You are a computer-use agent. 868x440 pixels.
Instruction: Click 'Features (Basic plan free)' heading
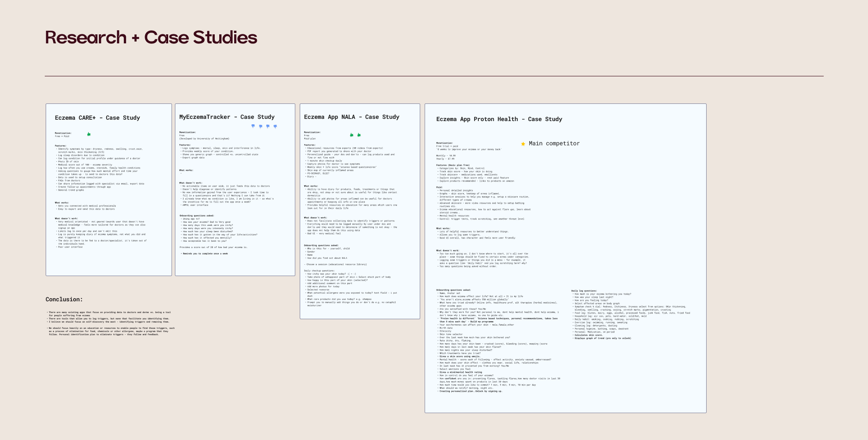click(453, 165)
